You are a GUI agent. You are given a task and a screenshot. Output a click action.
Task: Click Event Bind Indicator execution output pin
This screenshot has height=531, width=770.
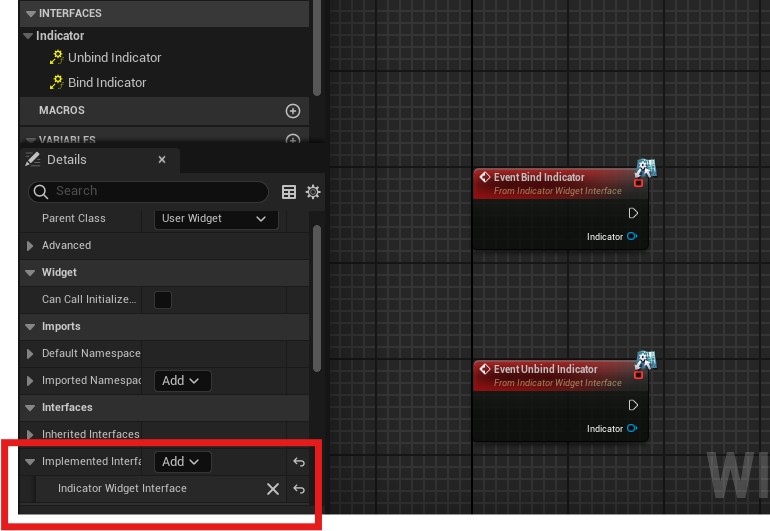point(633,213)
